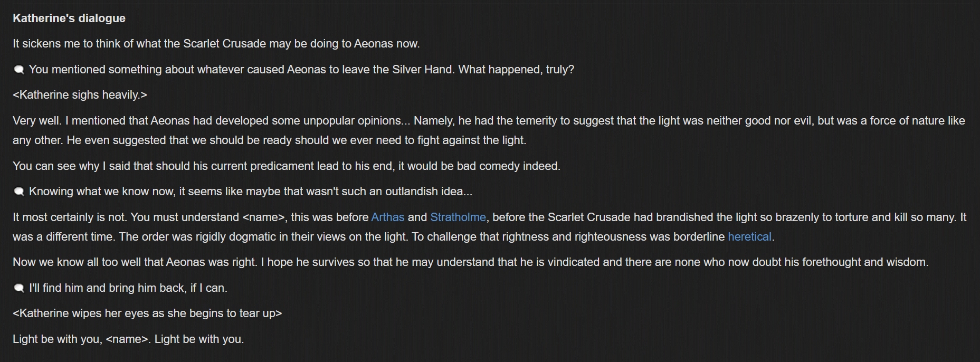Click the "Katherine's dialogue" heading
Screen dimensions: 980x362
[69, 18]
